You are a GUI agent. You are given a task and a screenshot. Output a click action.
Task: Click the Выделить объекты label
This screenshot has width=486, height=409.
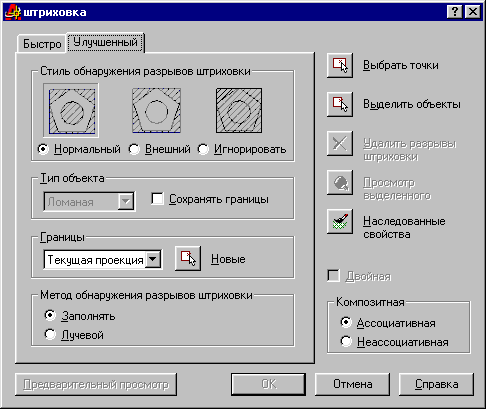tap(412, 104)
